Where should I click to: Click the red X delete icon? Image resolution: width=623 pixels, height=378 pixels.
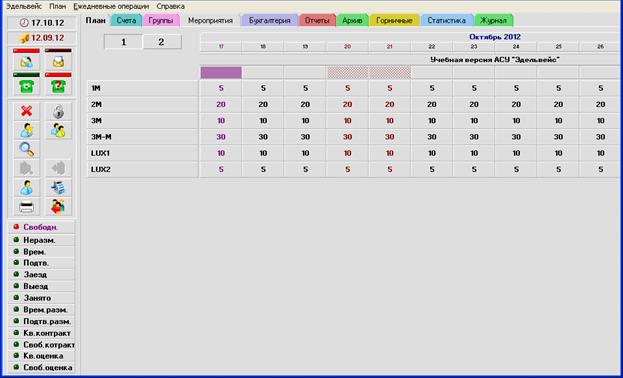[26, 111]
